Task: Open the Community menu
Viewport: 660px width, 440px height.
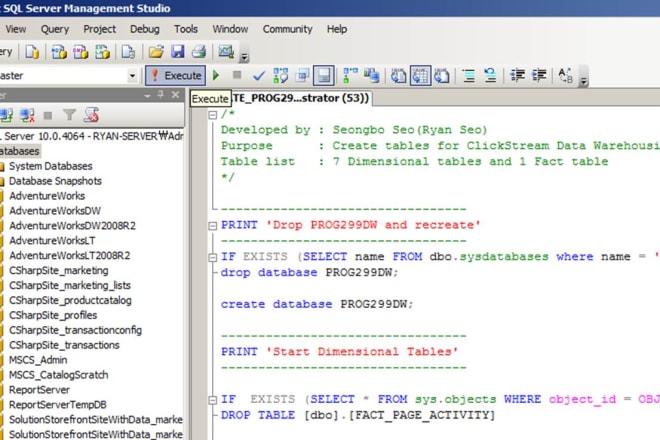Action: [x=287, y=29]
